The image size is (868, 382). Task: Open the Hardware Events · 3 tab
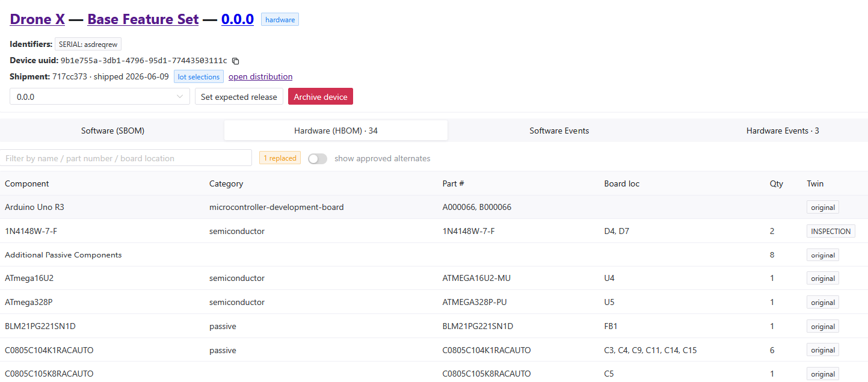[783, 131]
